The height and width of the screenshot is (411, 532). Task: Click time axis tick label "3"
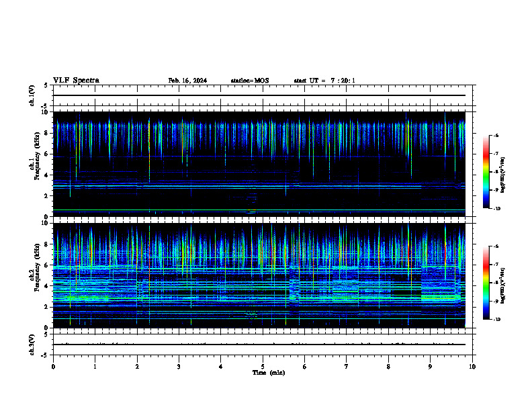pyautogui.click(x=179, y=367)
